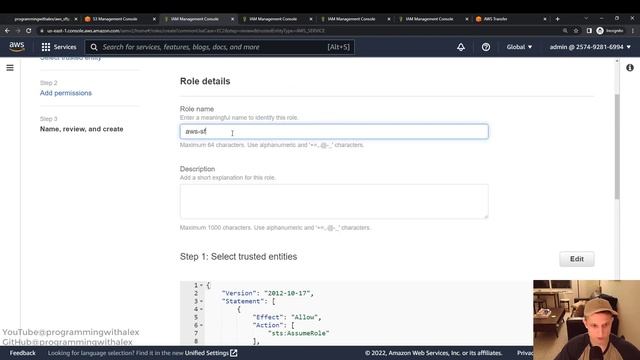This screenshot has height=360, width=640.
Task: Click the Role name input field
Action: (x=334, y=131)
